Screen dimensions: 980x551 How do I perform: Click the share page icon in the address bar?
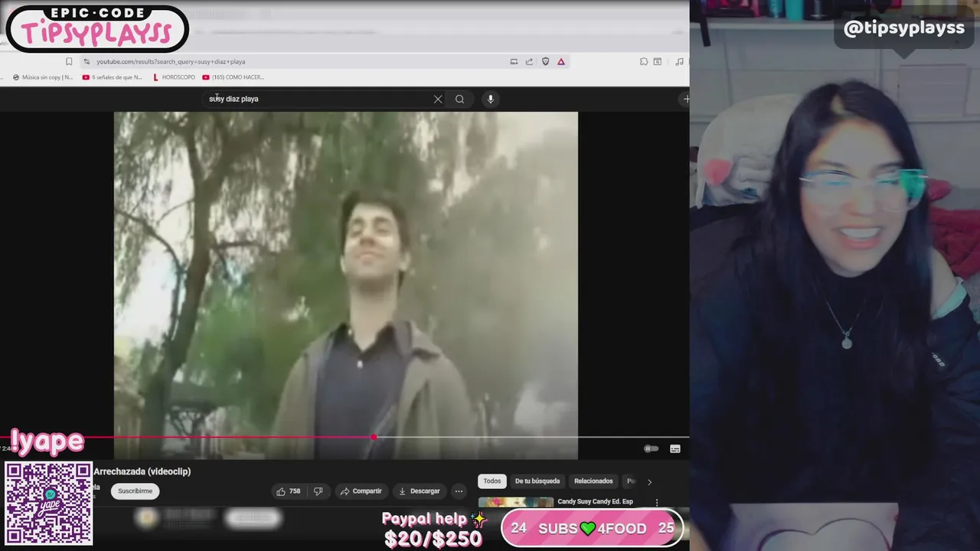529,62
